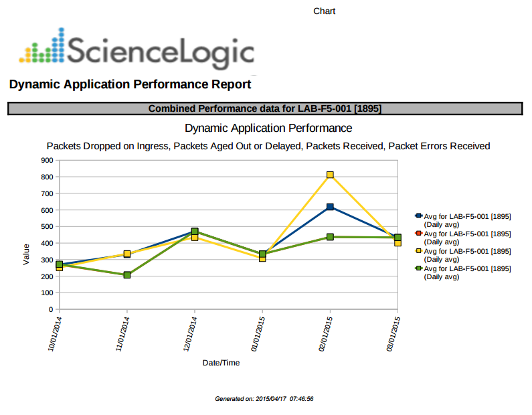Screen dimensions: 532x415
Task: Click the blue legend marker icon
Action: [419, 216]
